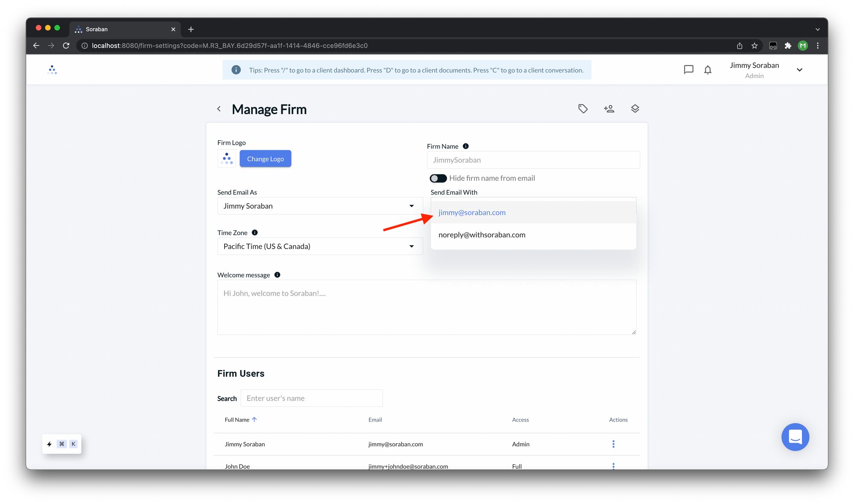
Task: Reload the page with browser refresh
Action: (x=66, y=46)
